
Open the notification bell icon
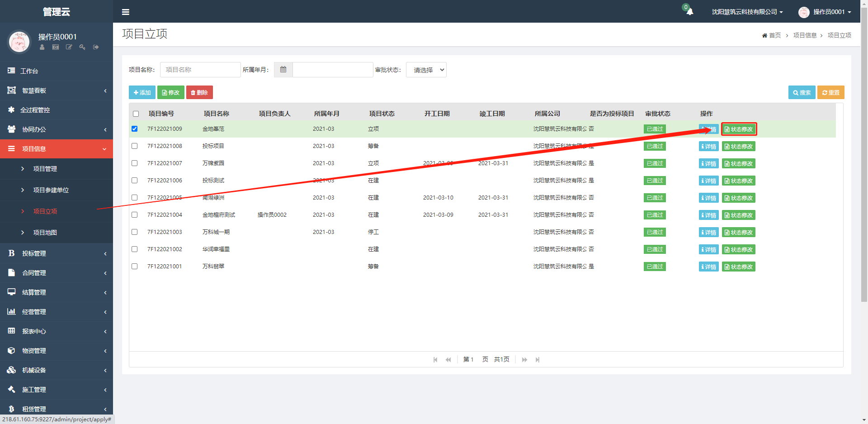click(x=689, y=12)
